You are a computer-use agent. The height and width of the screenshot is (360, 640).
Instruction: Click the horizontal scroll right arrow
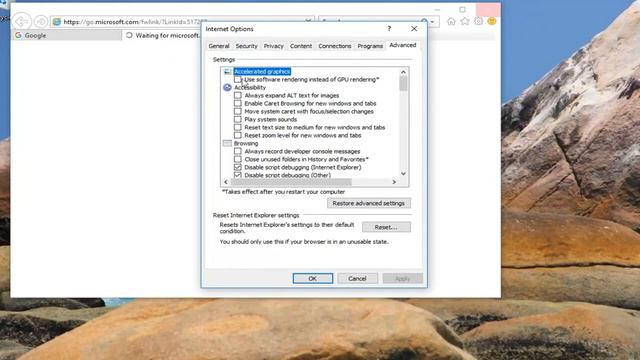click(394, 182)
